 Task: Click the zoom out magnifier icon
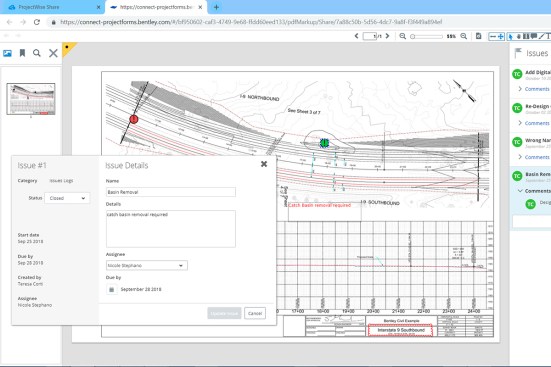[x=403, y=36]
